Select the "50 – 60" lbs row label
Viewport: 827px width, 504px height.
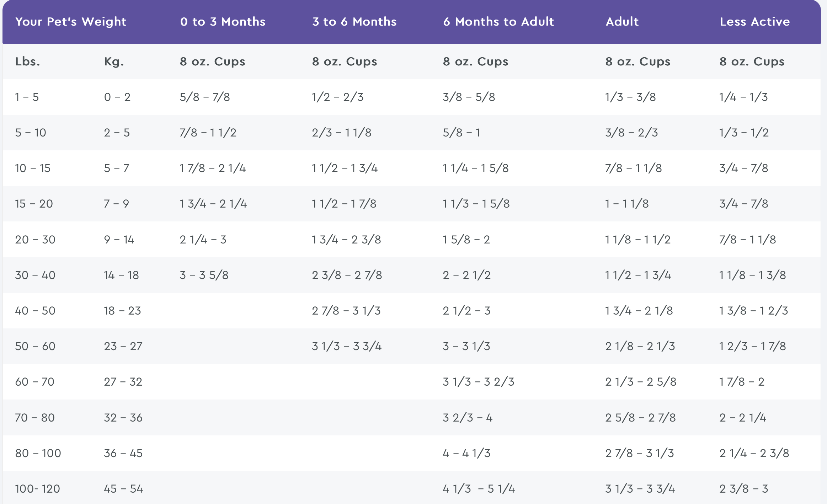35,346
